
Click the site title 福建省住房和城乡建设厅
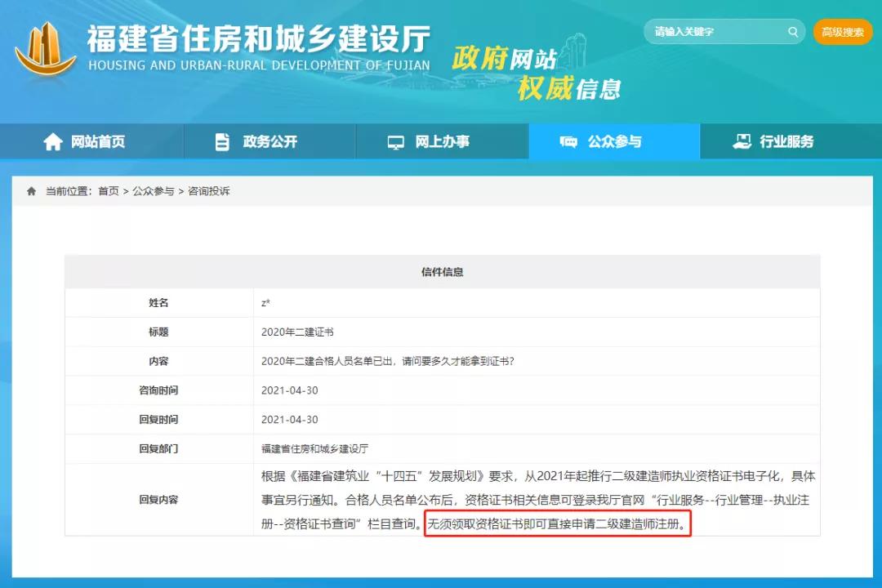pyautogui.click(x=258, y=38)
